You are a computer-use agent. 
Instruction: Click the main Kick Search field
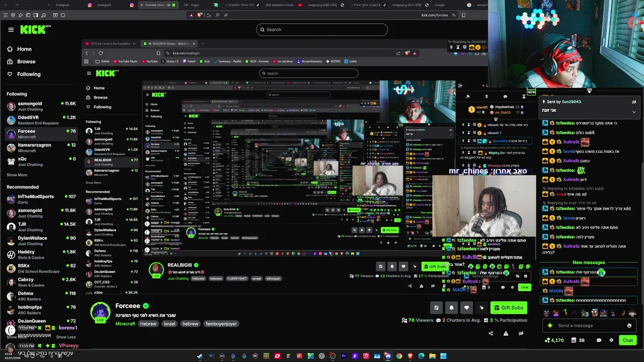[322, 30]
